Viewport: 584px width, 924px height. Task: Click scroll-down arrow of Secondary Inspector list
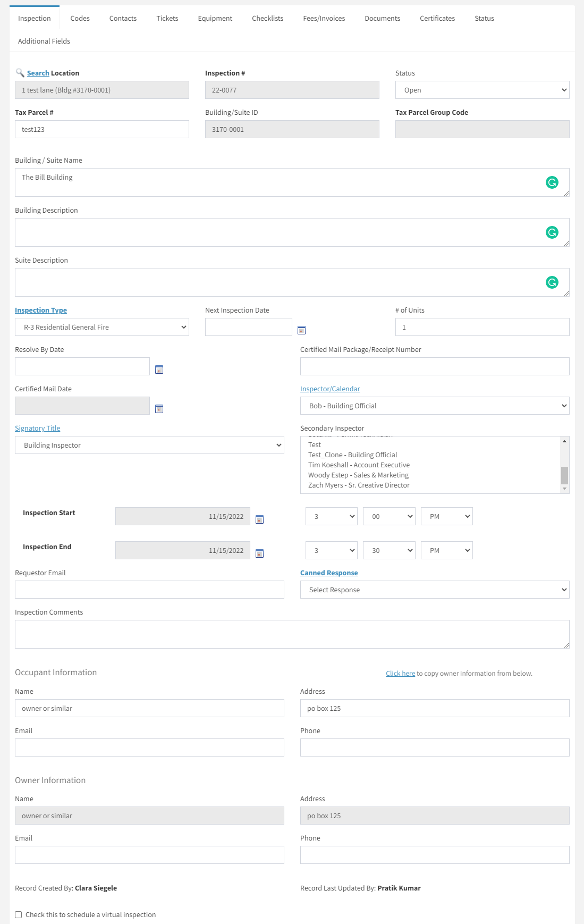pos(564,489)
